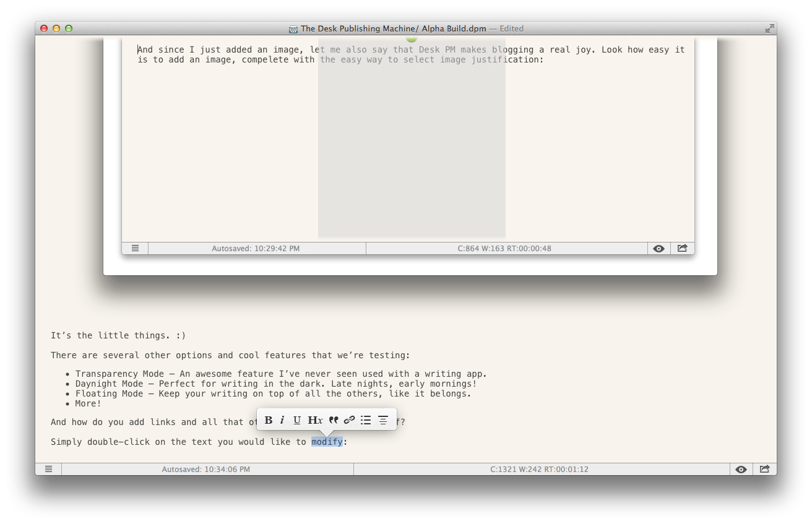Viewport: 812px width, 524px height.
Task: Click the 'Edited' label in title bar
Action: pyautogui.click(x=511, y=28)
